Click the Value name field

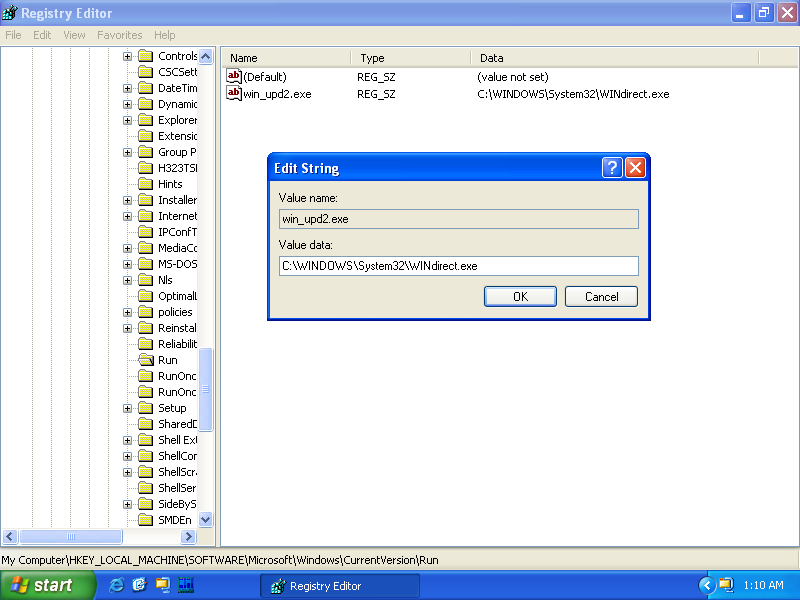pyautogui.click(x=459, y=219)
